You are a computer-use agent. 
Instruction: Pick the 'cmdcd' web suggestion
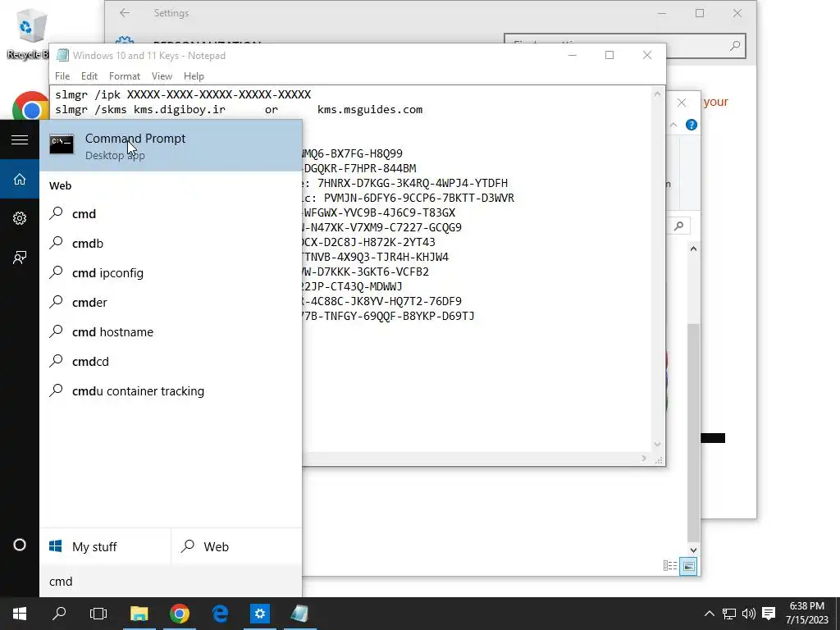pyautogui.click(x=171, y=361)
